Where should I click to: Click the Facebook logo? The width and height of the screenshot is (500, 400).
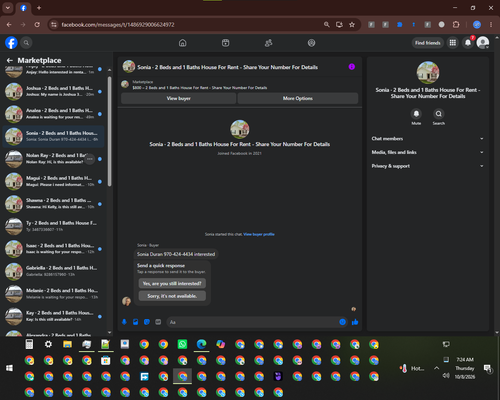coord(11,43)
